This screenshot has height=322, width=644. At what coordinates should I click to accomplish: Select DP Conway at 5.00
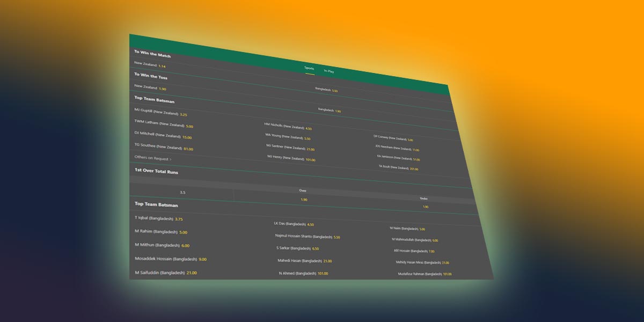click(x=393, y=138)
